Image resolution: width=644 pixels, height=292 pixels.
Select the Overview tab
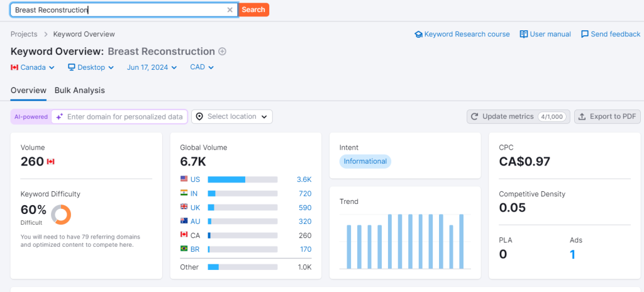(28, 90)
